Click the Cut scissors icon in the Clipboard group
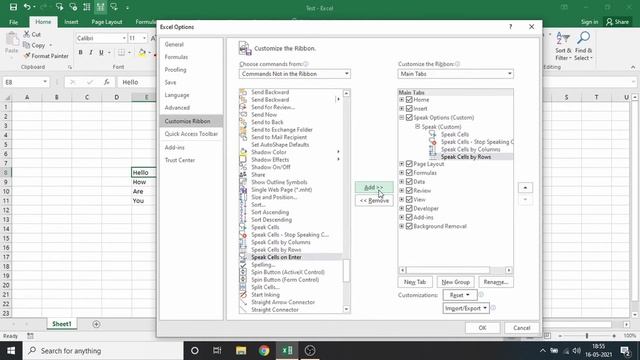The height and width of the screenshot is (360, 640). click(27, 34)
